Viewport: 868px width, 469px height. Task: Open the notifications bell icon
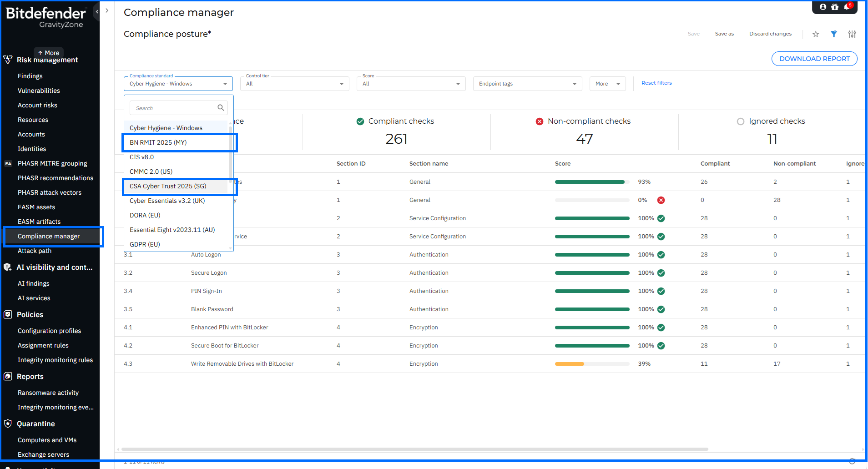(848, 6)
